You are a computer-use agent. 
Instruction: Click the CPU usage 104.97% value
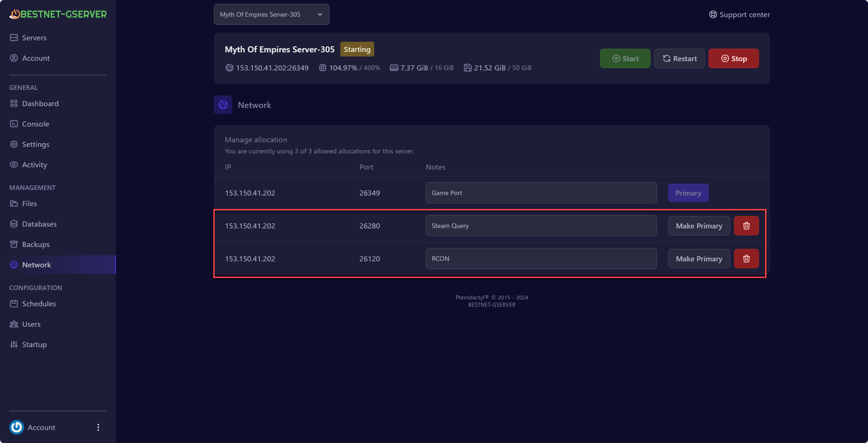pos(343,68)
